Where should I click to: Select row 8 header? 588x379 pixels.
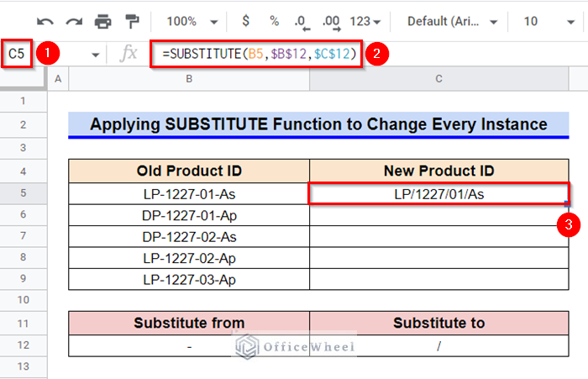click(x=24, y=257)
